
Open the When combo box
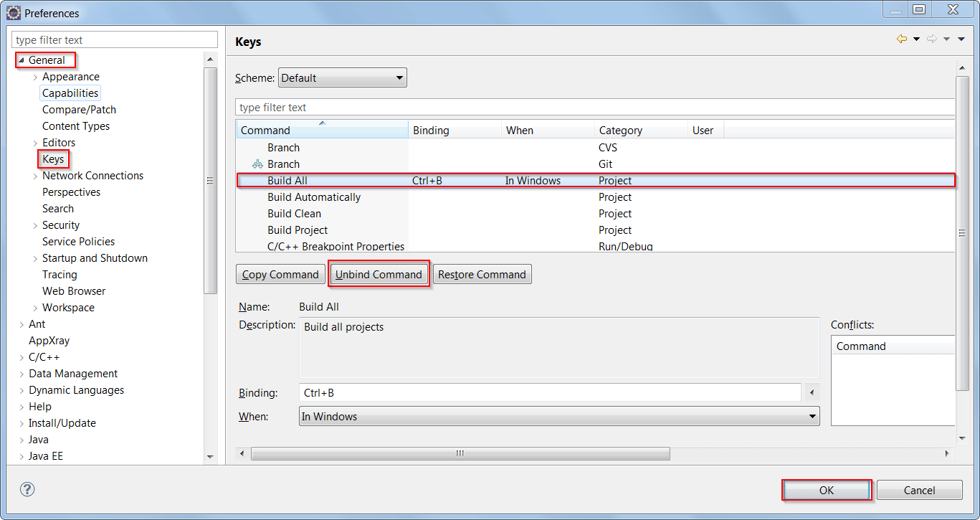pos(559,416)
